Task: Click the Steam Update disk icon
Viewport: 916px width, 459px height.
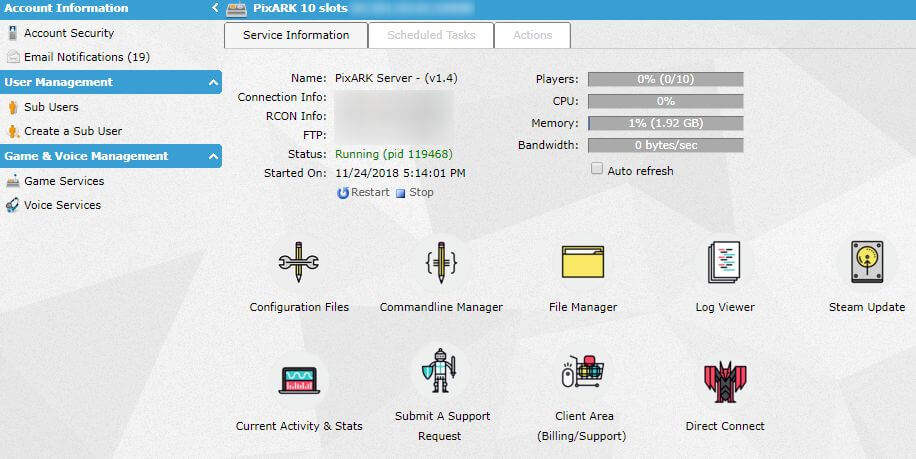Action: tap(866, 263)
